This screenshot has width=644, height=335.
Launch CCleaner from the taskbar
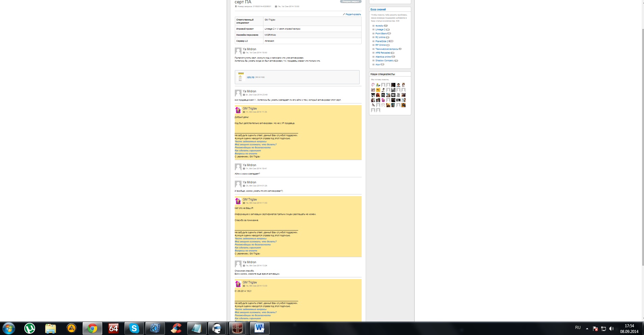[x=176, y=328]
